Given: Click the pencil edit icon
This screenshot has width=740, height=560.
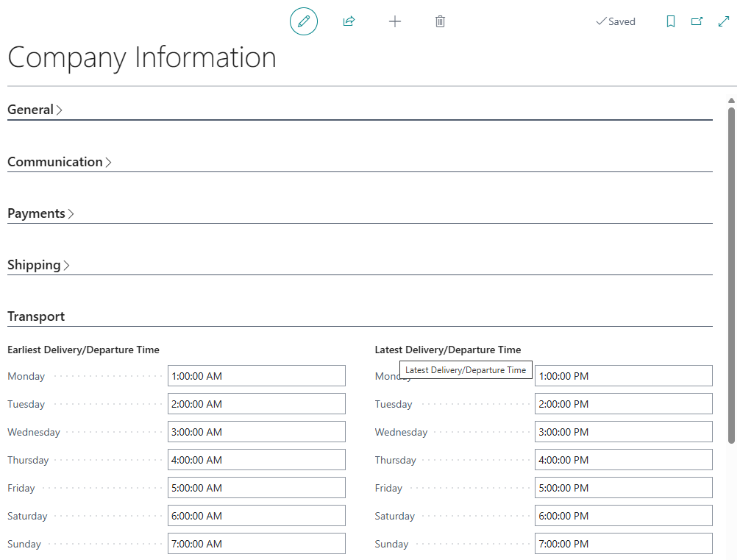Looking at the screenshot, I should (303, 21).
